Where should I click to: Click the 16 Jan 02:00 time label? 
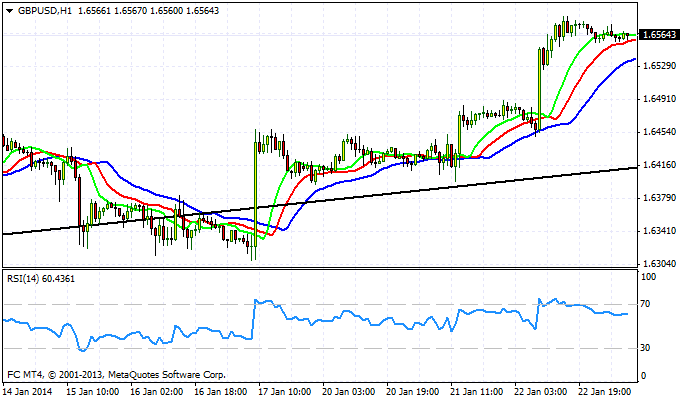tap(157, 392)
